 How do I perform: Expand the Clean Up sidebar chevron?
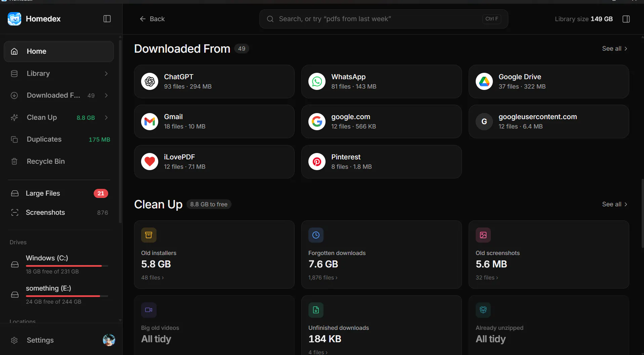coord(106,118)
